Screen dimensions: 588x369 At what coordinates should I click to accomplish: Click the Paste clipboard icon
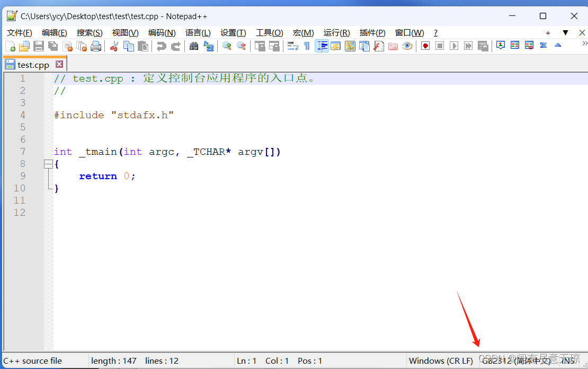point(143,46)
